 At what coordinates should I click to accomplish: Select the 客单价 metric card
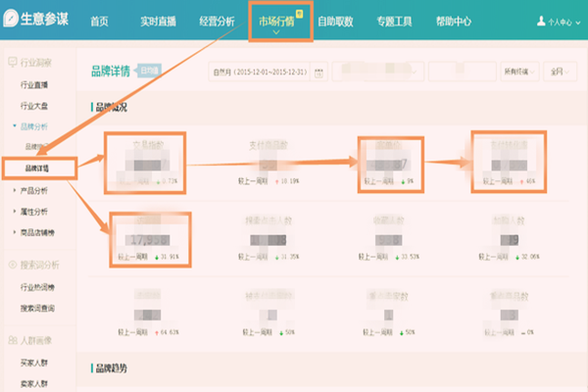click(391, 165)
